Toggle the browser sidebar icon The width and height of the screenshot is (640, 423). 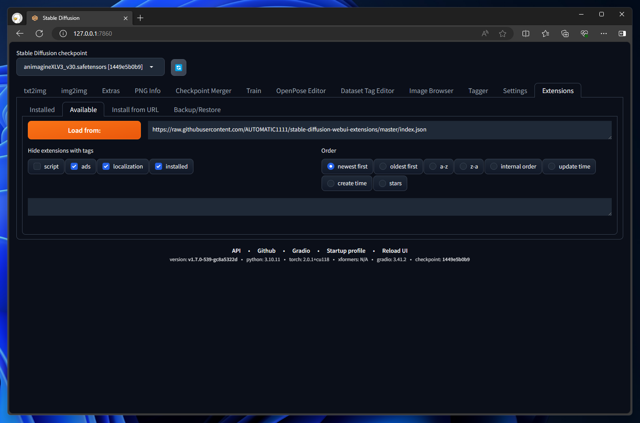tap(622, 33)
